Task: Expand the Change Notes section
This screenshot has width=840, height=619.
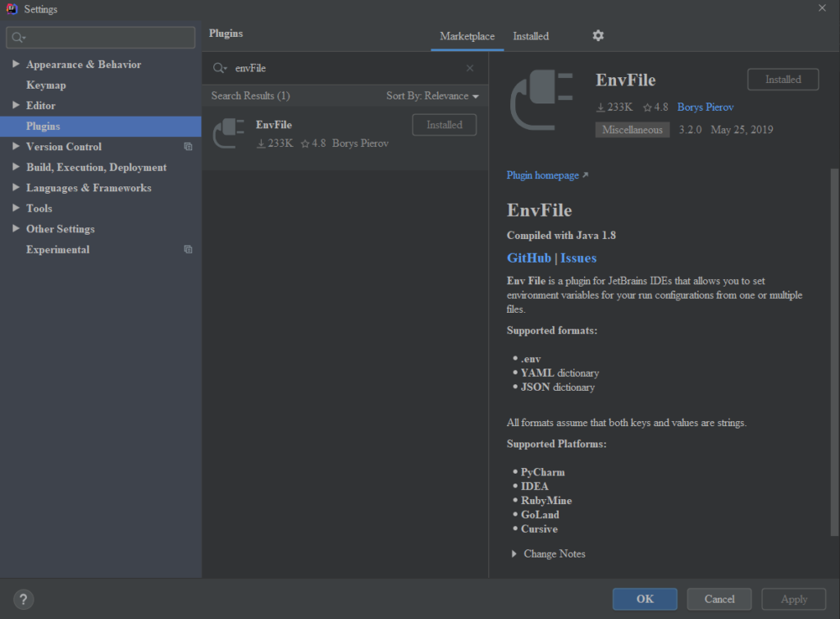Action: coord(514,553)
